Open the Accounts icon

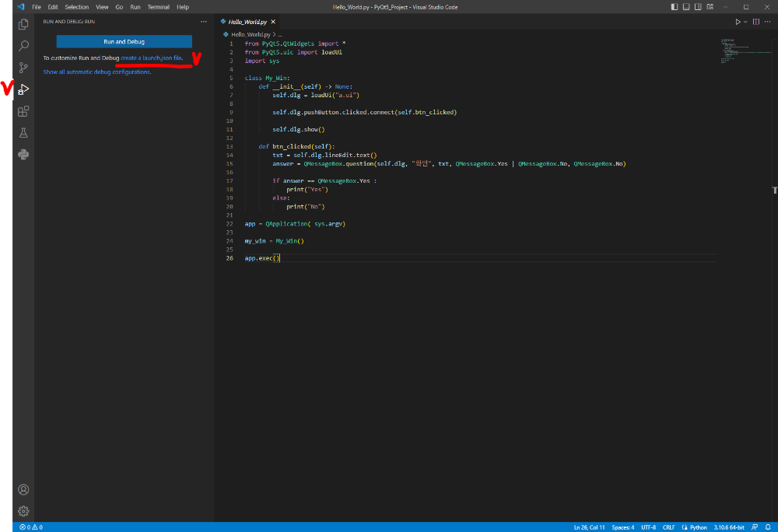[23, 489]
